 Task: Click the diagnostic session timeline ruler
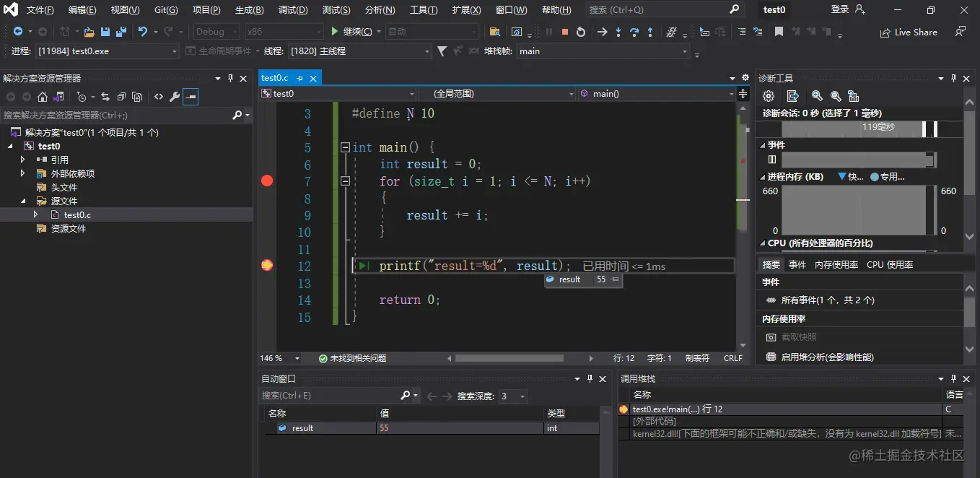click(859, 128)
